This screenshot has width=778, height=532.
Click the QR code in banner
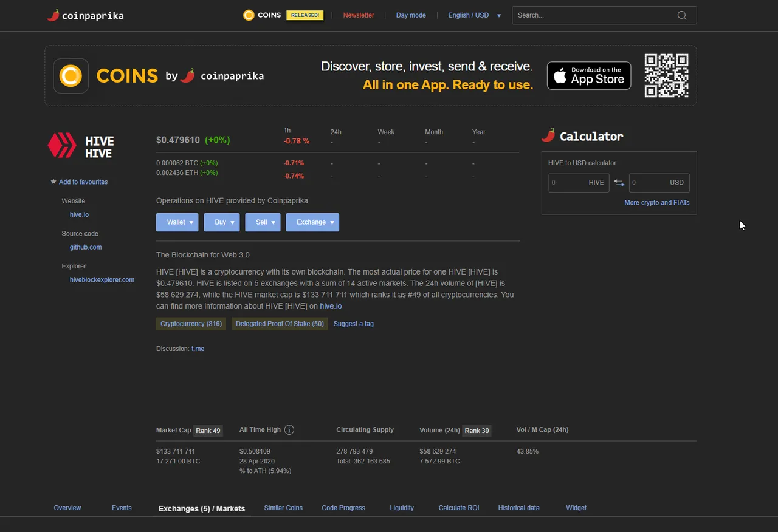(667, 76)
